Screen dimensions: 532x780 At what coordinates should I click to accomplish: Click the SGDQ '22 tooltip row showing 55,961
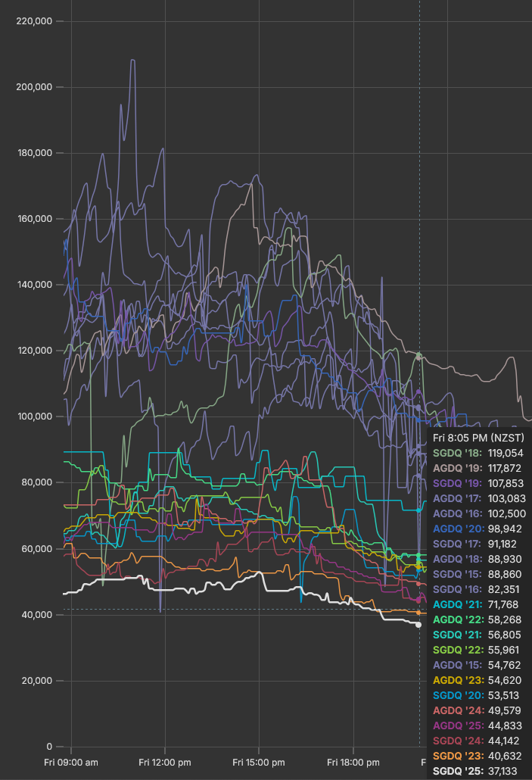(476, 651)
